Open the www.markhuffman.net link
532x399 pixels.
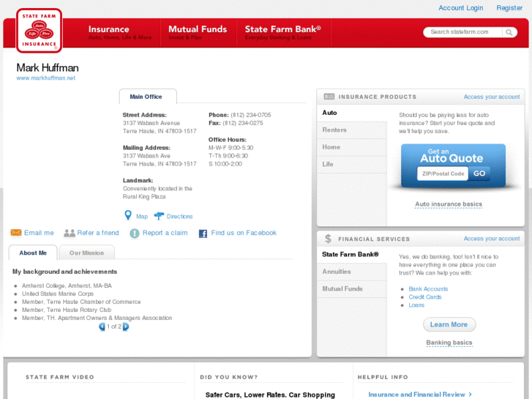point(46,78)
